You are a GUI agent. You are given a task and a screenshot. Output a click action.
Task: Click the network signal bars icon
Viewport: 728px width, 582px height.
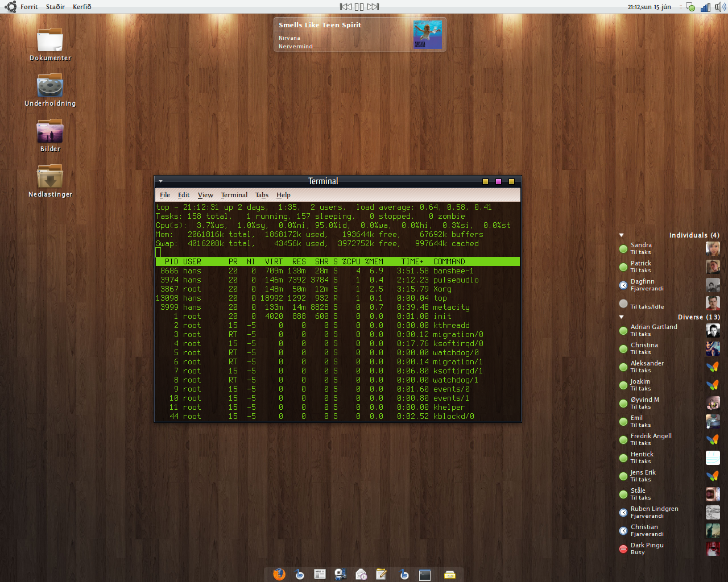tap(705, 7)
